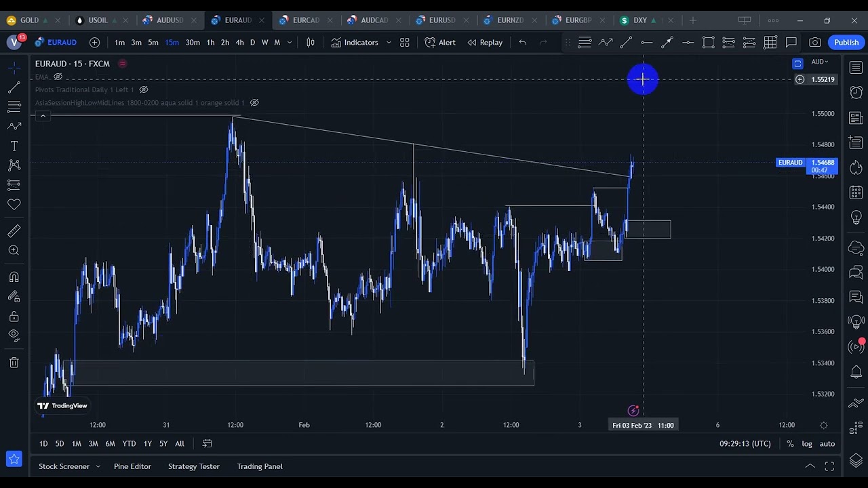Screen dimensions: 868x488
Task: Open the Alert button
Action: (440, 43)
